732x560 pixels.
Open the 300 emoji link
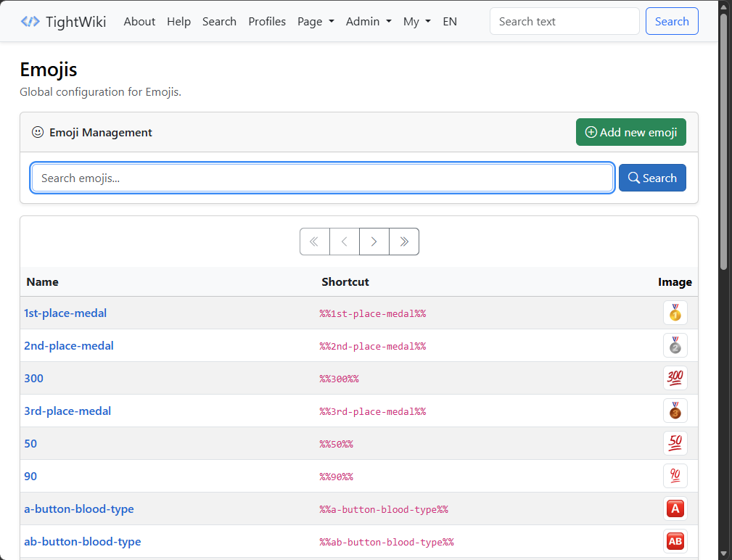tap(33, 379)
